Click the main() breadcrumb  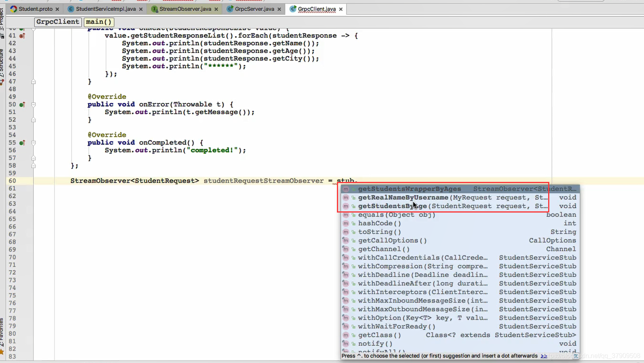99,22
